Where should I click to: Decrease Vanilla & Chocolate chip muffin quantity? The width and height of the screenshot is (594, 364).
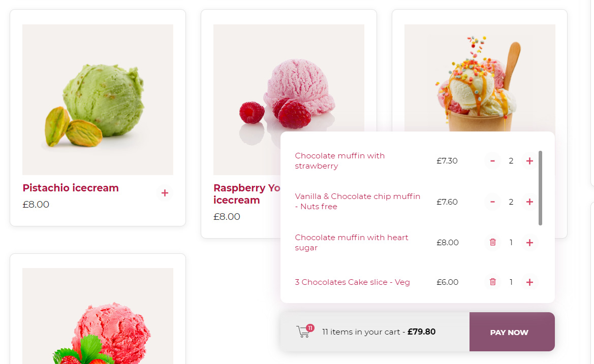click(x=492, y=202)
